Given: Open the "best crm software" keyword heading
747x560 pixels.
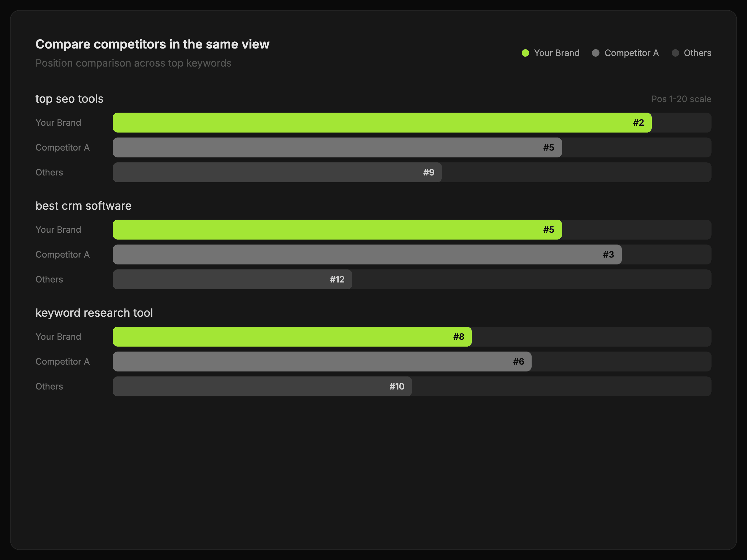Looking at the screenshot, I should pos(83,206).
